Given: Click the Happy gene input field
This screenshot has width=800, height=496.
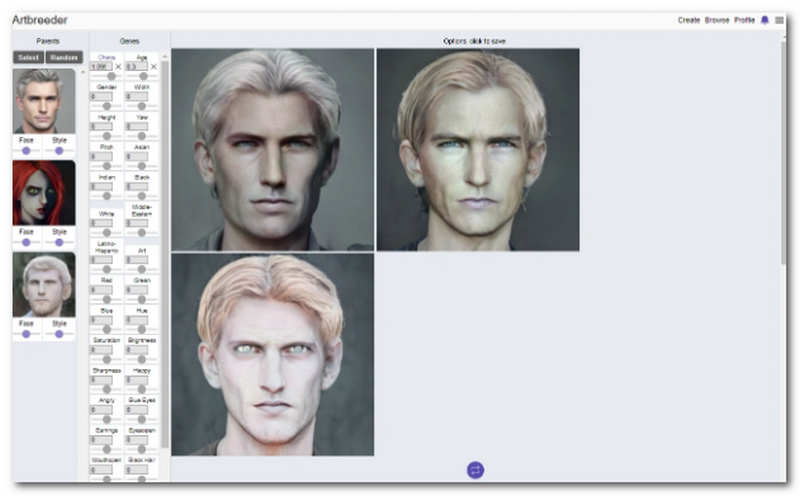Looking at the screenshot, I should 138,380.
